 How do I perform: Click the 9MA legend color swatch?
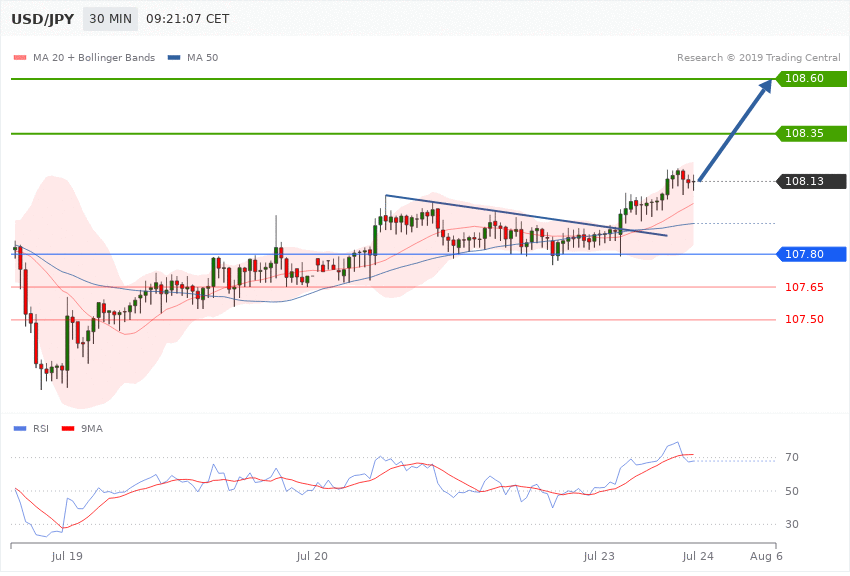[x=68, y=429]
